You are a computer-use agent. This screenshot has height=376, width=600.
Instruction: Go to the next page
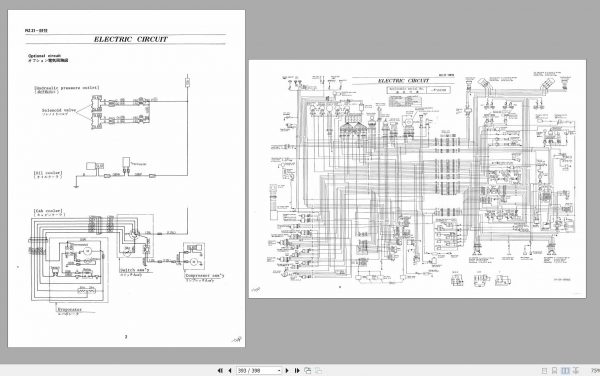tap(287, 370)
